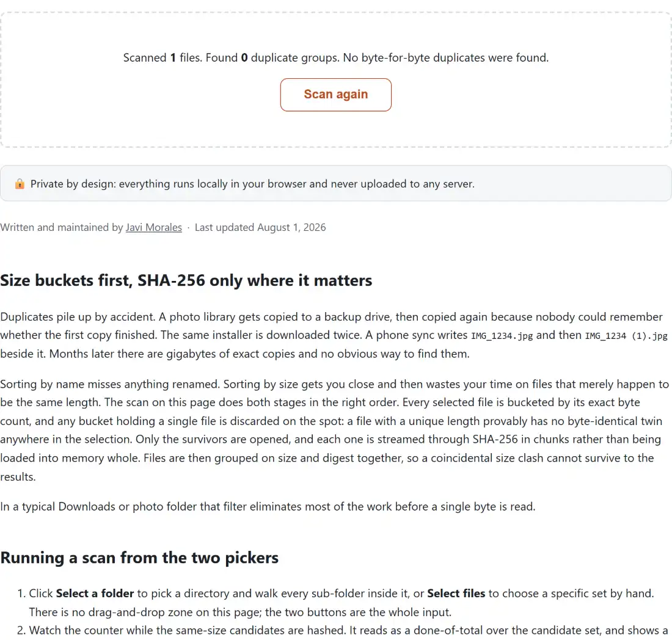Click the paragraph starting 'Sorting by name misses'
The width and height of the screenshot is (672, 640).
334,430
